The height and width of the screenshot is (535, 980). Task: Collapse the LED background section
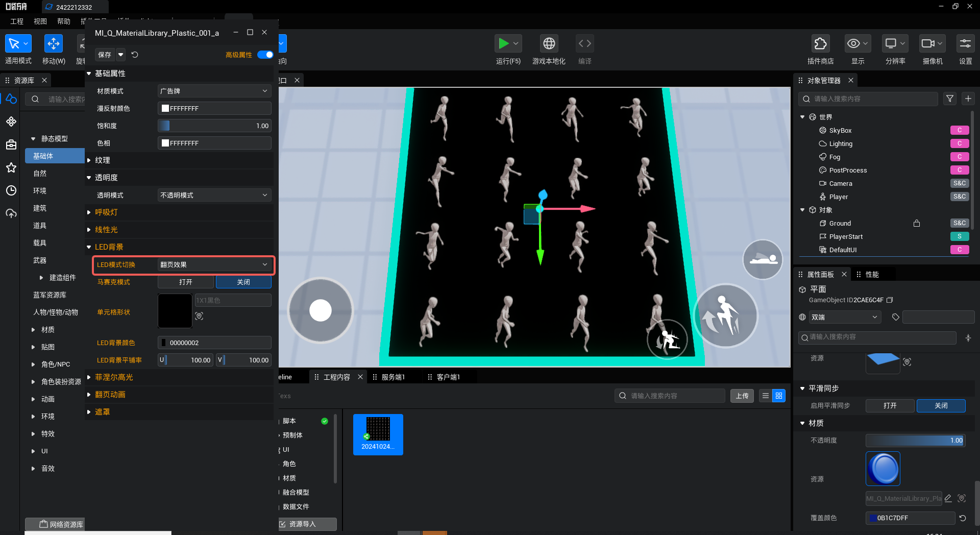coord(89,247)
